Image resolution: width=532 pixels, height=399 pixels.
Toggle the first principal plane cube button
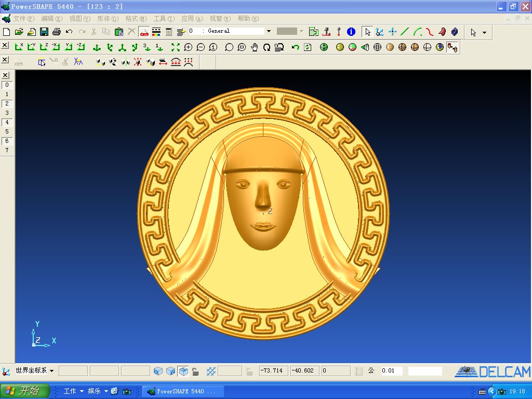(x=158, y=371)
